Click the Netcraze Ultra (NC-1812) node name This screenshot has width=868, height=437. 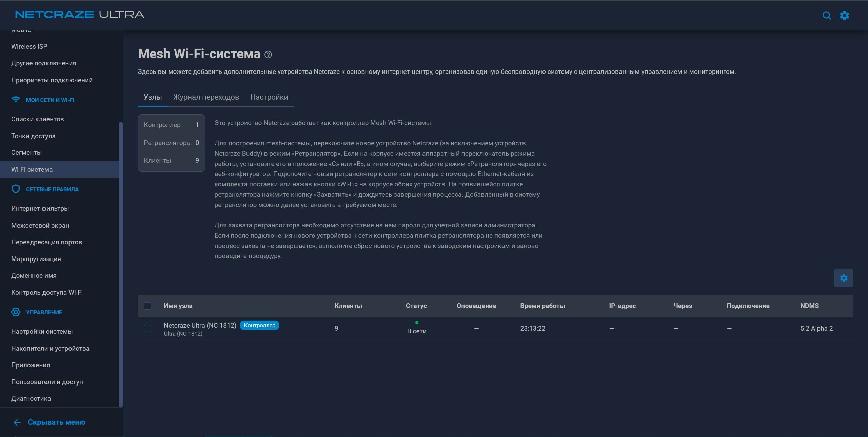click(200, 325)
